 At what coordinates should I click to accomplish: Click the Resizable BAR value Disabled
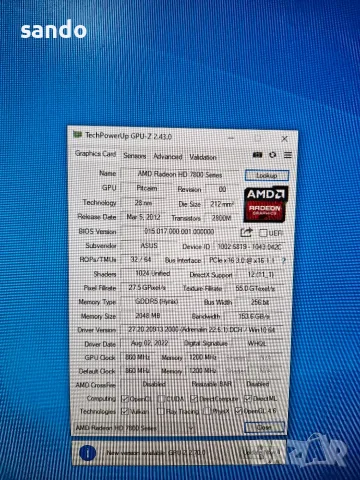click(258, 384)
